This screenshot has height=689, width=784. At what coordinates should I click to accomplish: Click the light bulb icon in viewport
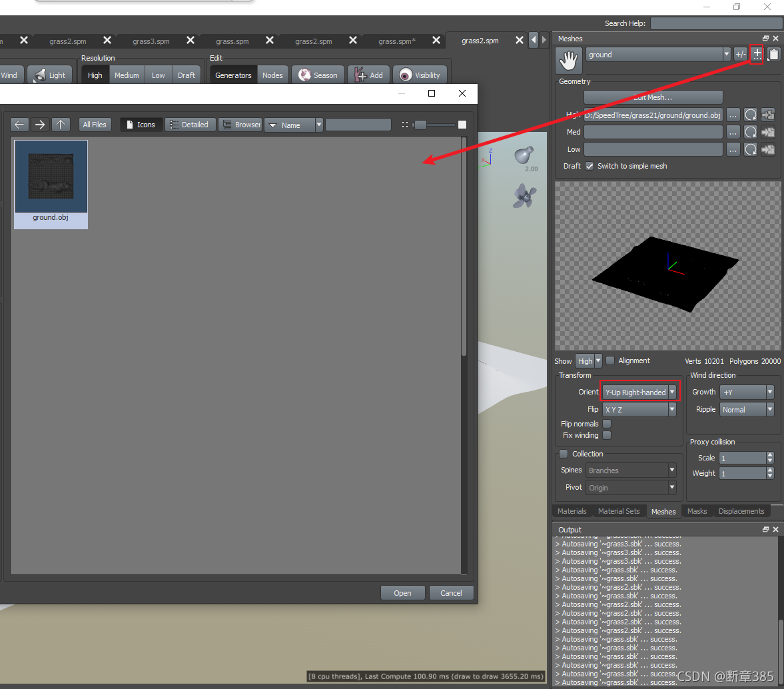(524, 156)
